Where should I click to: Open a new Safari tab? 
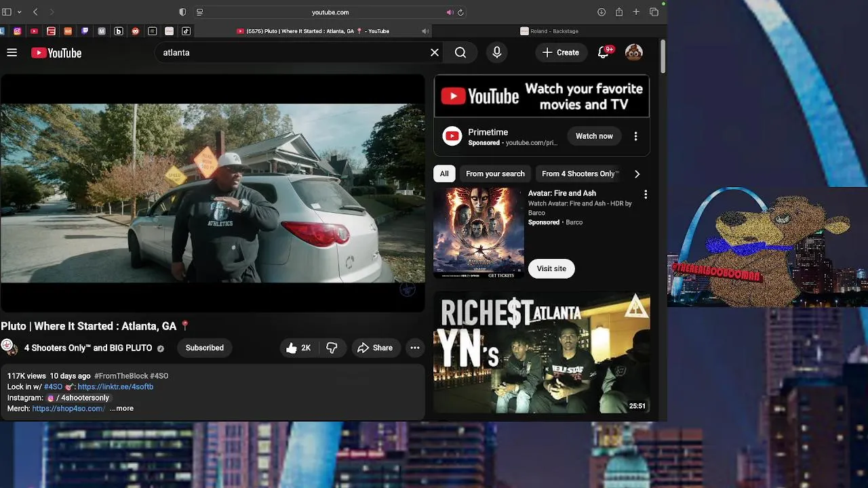636,12
